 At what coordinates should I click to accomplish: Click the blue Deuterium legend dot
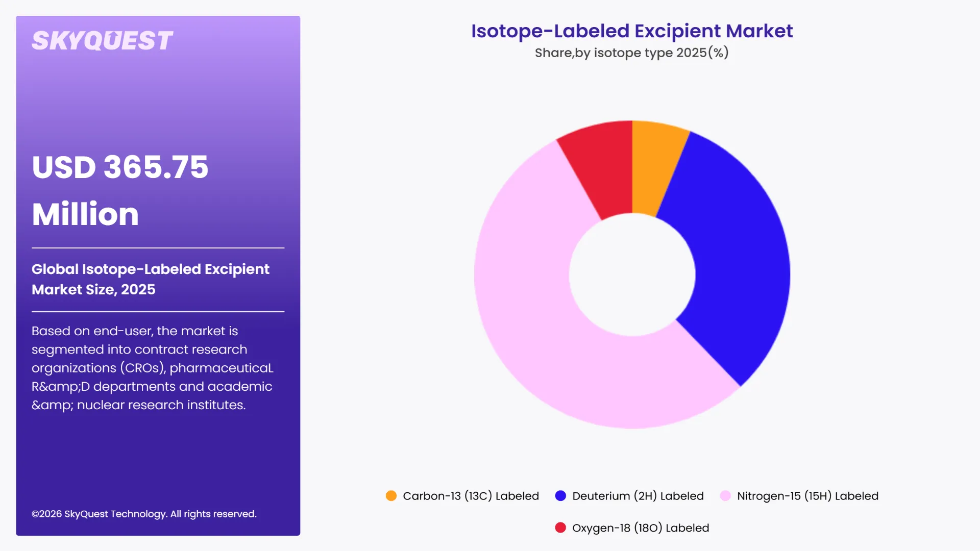(560, 496)
